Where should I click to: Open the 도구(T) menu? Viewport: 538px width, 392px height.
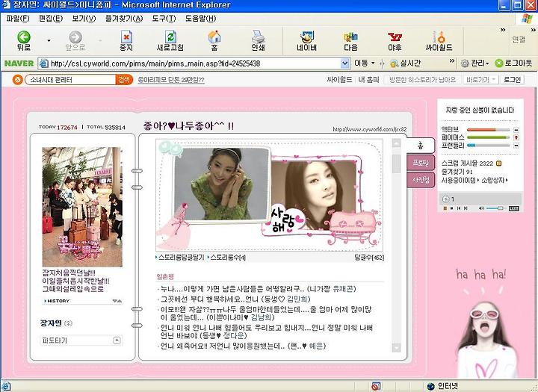tap(164, 19)
